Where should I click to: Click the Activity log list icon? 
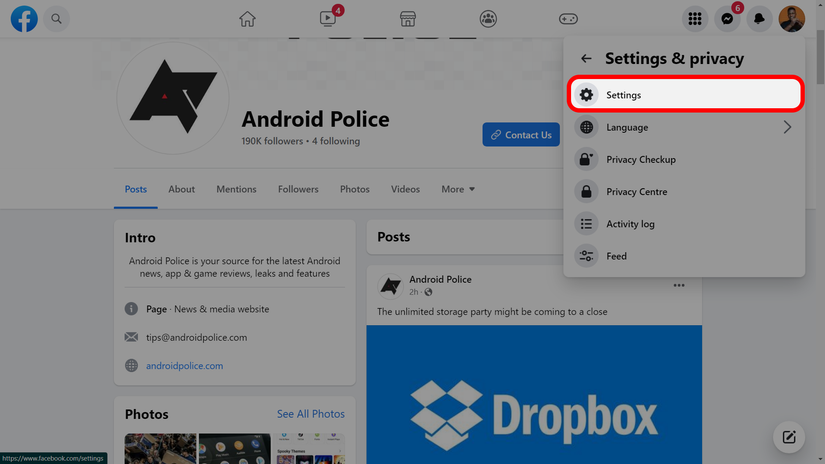(586, 224)
